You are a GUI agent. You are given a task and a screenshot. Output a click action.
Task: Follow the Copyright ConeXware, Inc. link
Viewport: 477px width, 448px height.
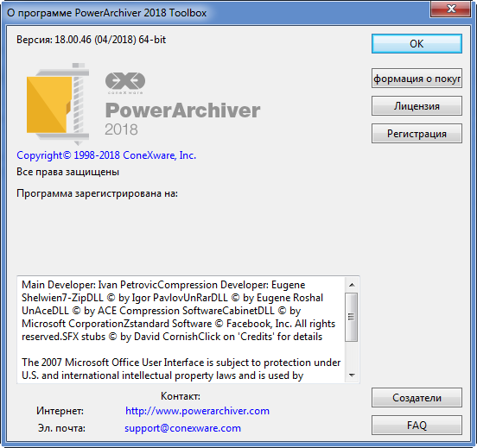pyautogui.click(x=106, y=155)
